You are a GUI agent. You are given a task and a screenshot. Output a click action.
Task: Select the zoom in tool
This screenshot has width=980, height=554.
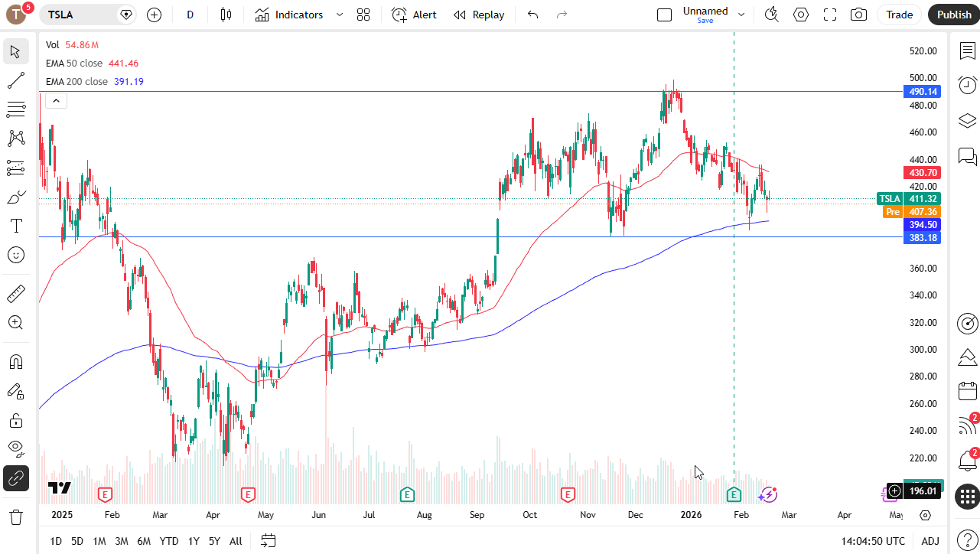coord(15,322)
